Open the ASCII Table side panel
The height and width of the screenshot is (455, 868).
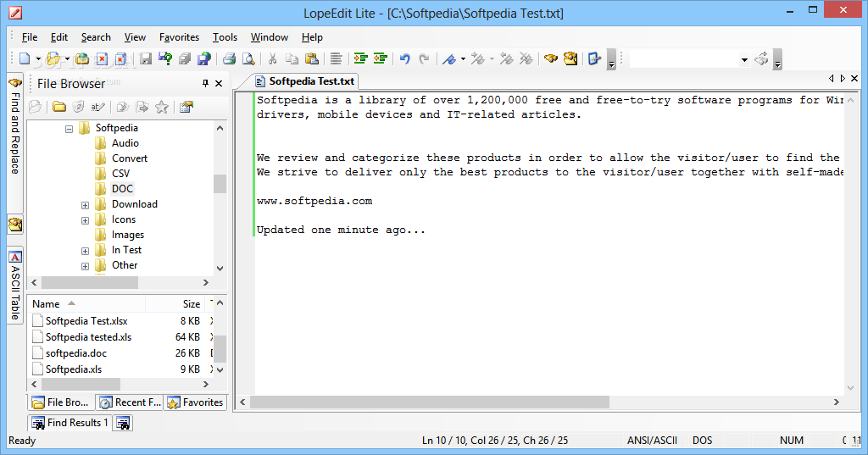click(15, 285)
